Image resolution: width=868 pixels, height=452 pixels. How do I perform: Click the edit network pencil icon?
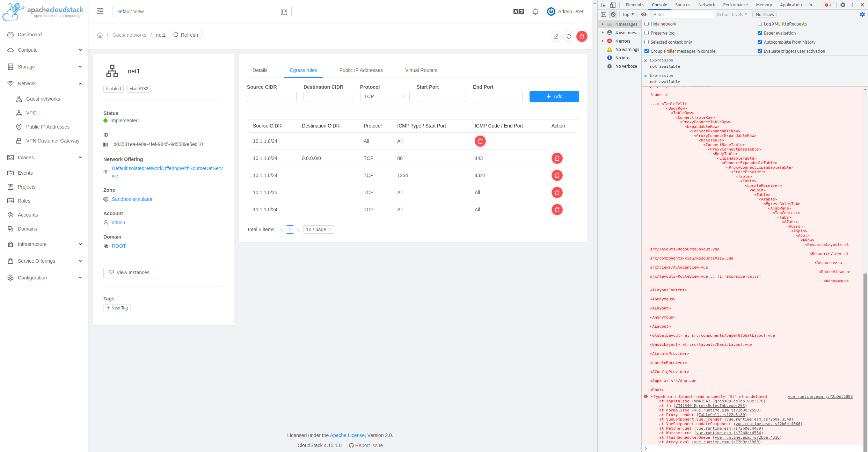pos(556,36)
